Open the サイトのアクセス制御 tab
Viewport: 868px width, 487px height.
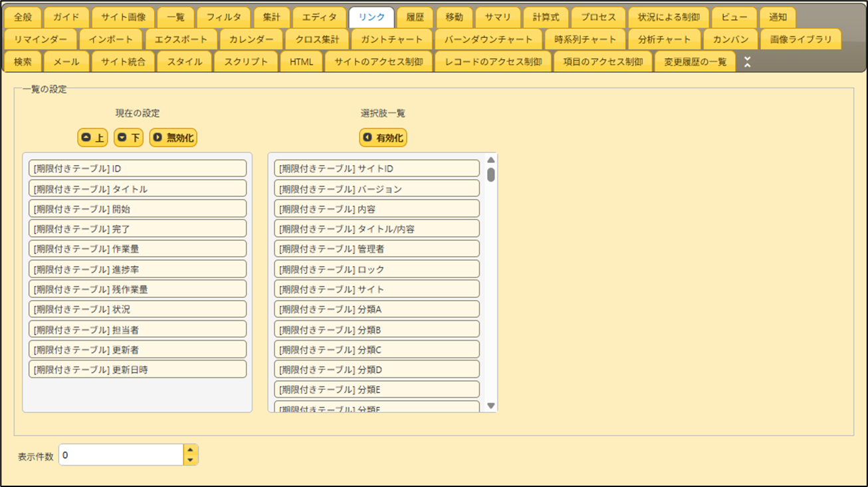(378, 62)
